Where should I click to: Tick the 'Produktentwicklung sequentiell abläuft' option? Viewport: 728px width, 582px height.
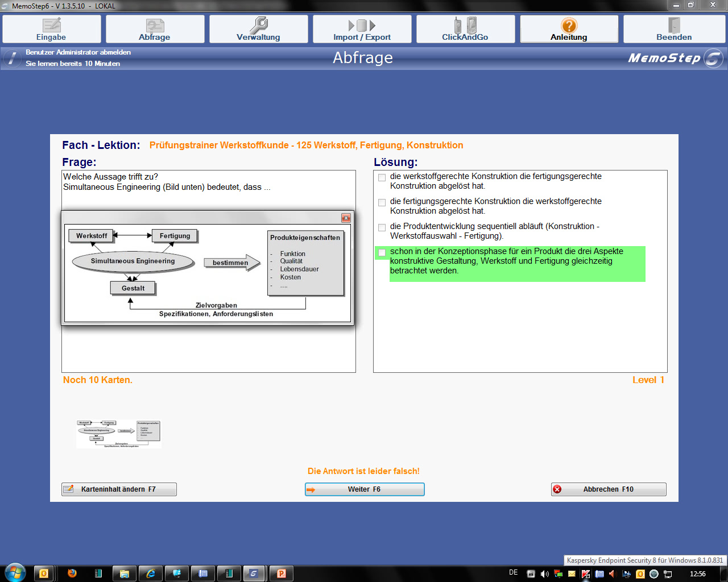pos(382,227)
